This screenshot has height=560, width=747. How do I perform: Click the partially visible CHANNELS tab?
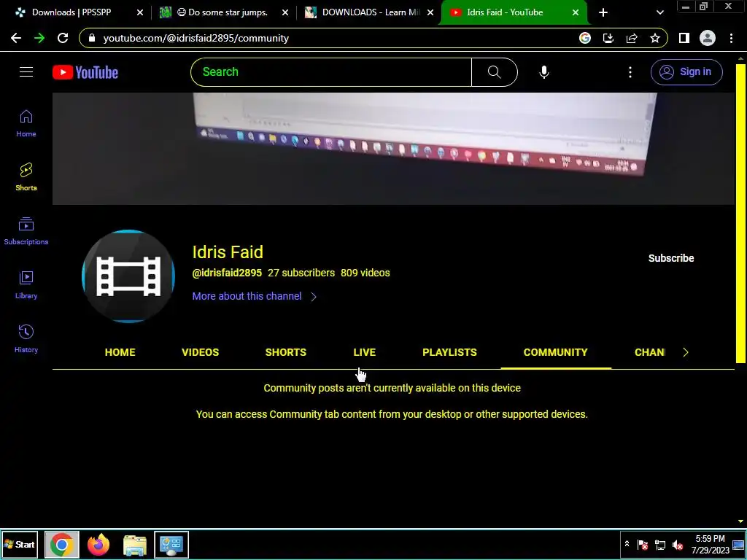tap(650, 352)
